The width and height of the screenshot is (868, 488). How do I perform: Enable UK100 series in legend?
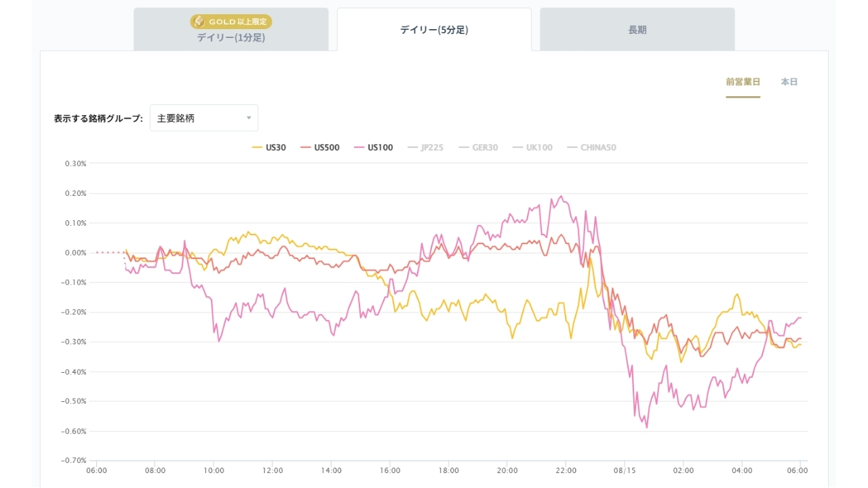point(532,147)
